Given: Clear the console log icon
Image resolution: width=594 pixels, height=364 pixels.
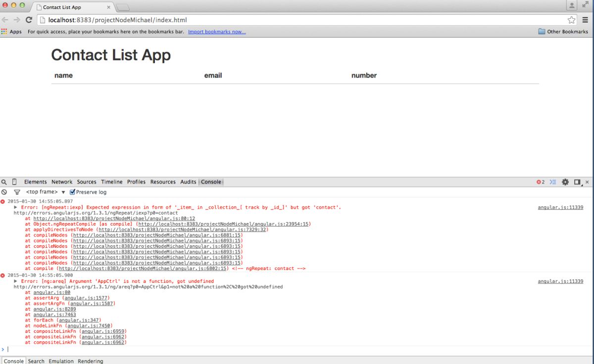Looking at the screenshot, I should (4, 192).
